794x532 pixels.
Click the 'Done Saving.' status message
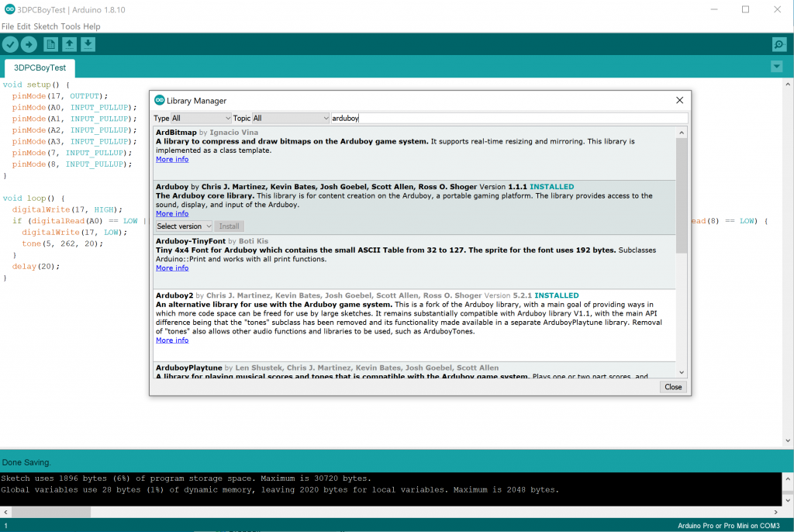pyautogui.click(x=26, y=462)
